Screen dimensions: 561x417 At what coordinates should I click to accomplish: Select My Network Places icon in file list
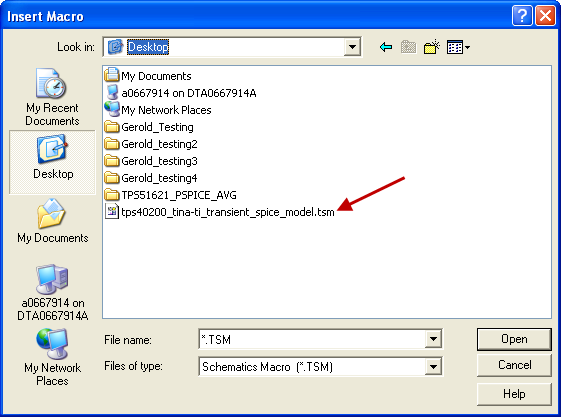[112, 109]
